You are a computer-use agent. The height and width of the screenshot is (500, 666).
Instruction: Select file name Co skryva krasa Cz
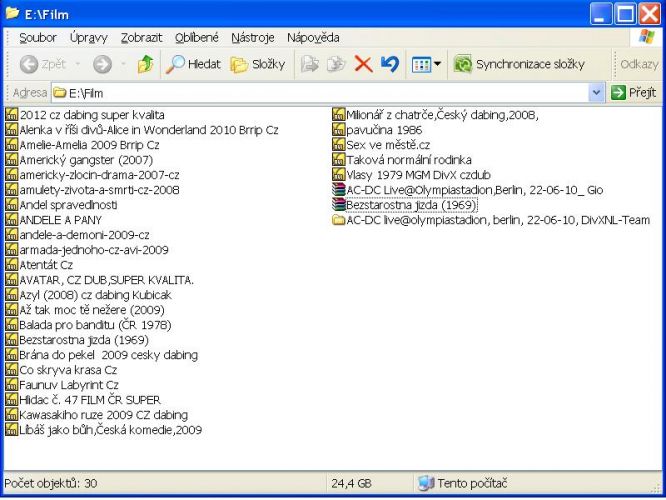(x=68, y=370)
